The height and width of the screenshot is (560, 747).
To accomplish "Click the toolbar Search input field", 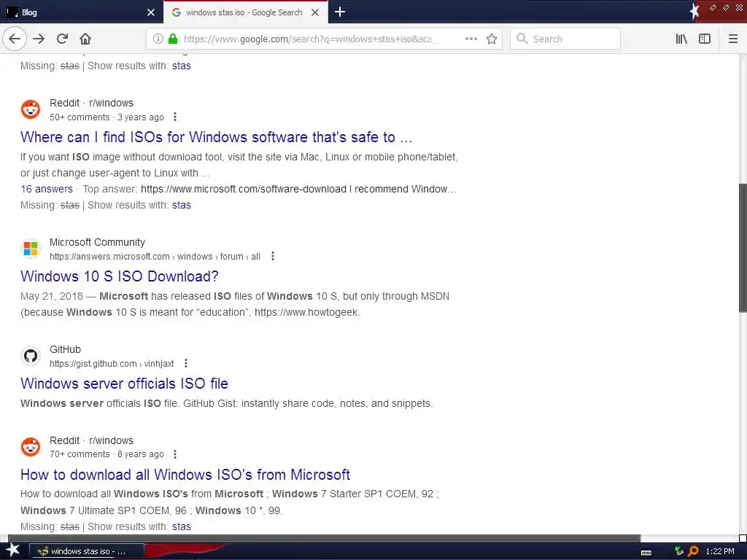I will tap(565, 39).
